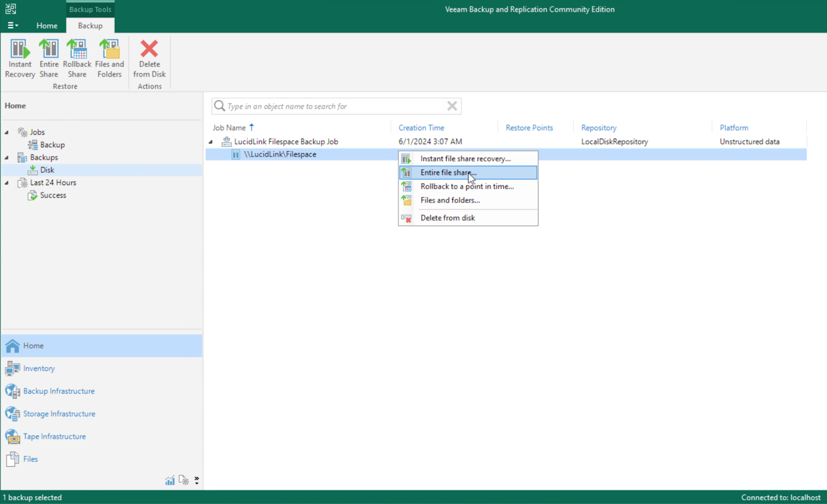Image resolution: width=827 pixels, height=504 pixels.
Task: Collapse the Jobs tree node
Action: tap(7, 132)
